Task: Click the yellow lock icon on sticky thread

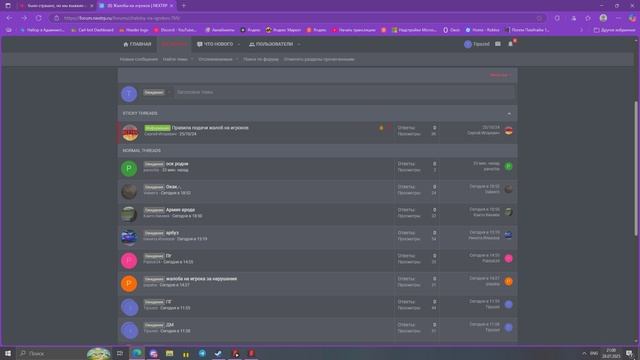Action: 382,128
